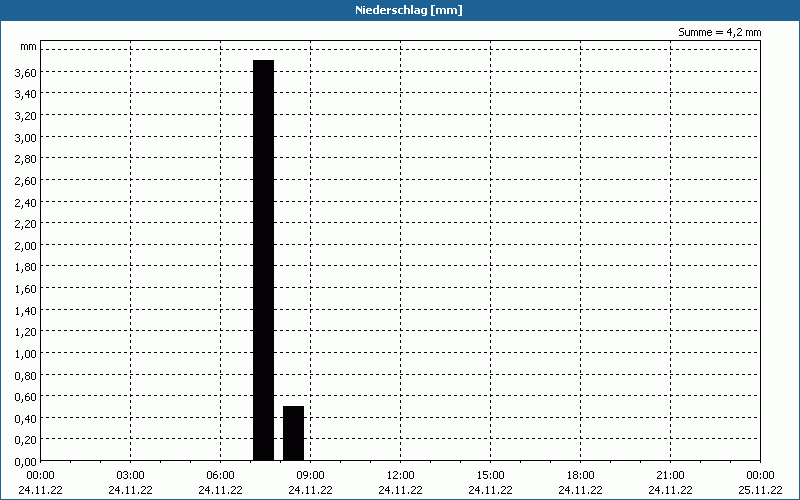Screen dimensions: 800x500
Task: Select the 2,40 y-axis value
Action: [26, 203]
